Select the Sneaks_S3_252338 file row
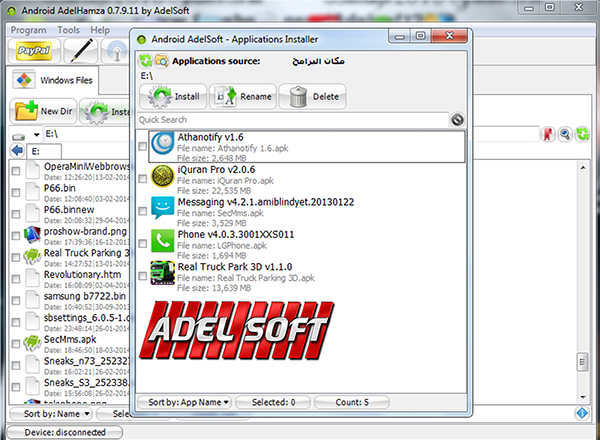The height and width of the screenshot is (440, 600). click(70, 387)
